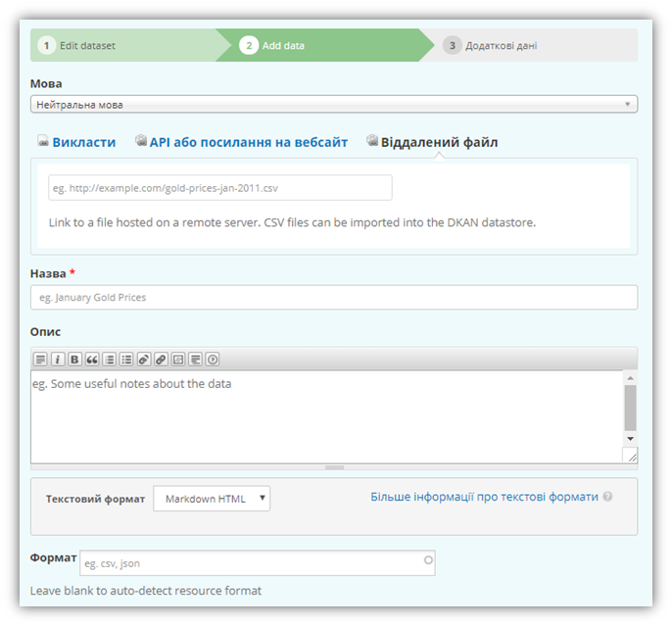This screenshot has height=626, width=672.
Task: Open the editor help question-mark icon
Action: [212, 360]
